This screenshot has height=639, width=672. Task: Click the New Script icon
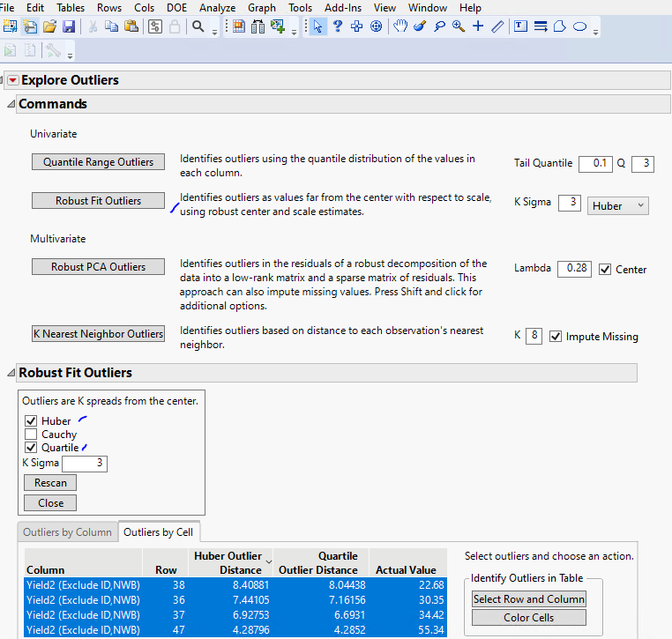click(x=30, y=26)
